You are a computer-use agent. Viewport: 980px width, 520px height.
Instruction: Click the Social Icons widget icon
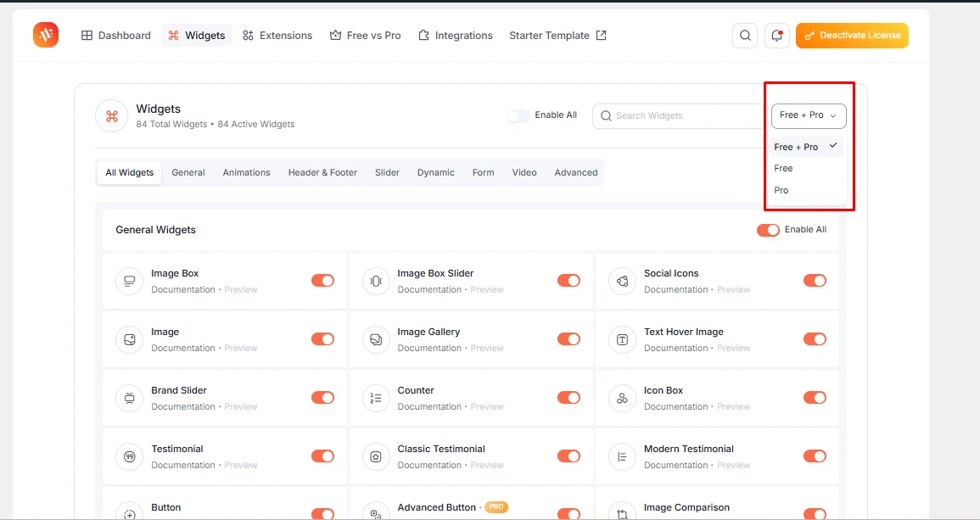(x=622, y=282)
